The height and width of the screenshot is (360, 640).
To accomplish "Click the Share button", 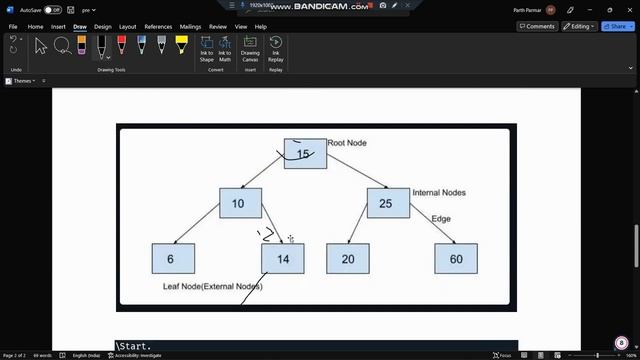I will point(615,27).
